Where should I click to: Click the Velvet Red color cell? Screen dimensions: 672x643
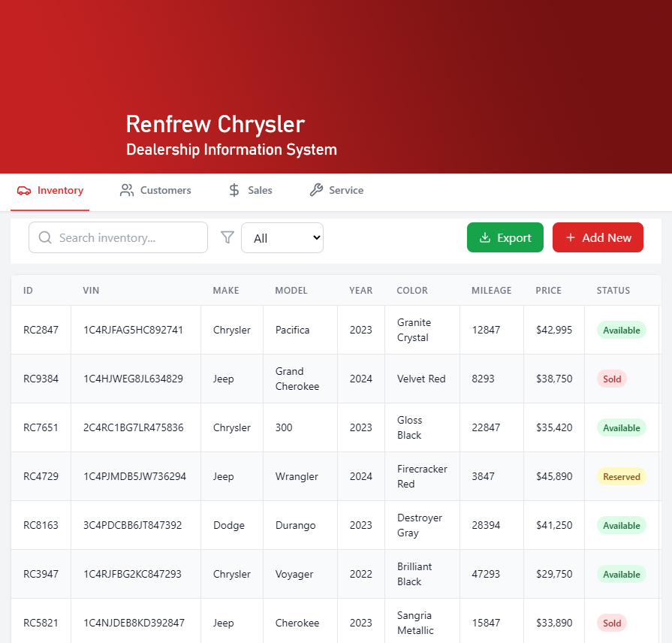click(421, 379)
